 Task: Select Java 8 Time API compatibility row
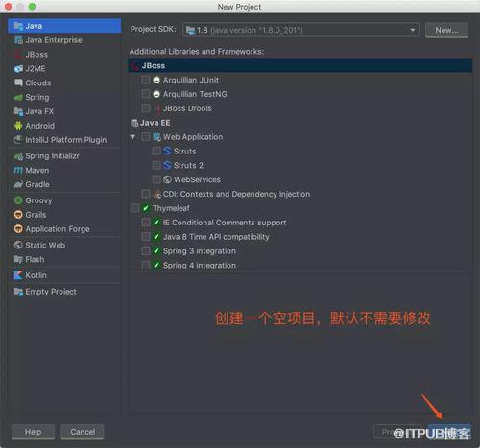click(x=300, y=237)
